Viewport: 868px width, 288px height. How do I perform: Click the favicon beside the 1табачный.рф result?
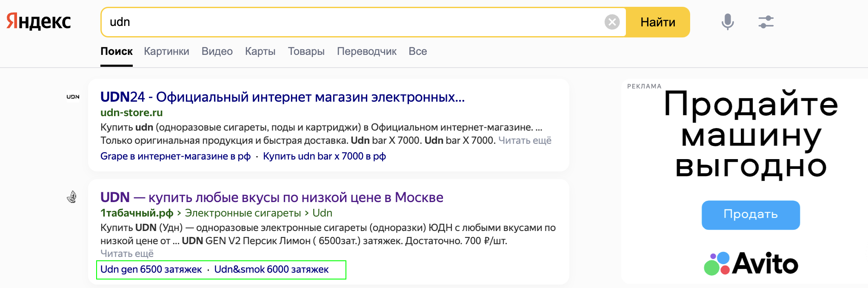tap(72, 197)
